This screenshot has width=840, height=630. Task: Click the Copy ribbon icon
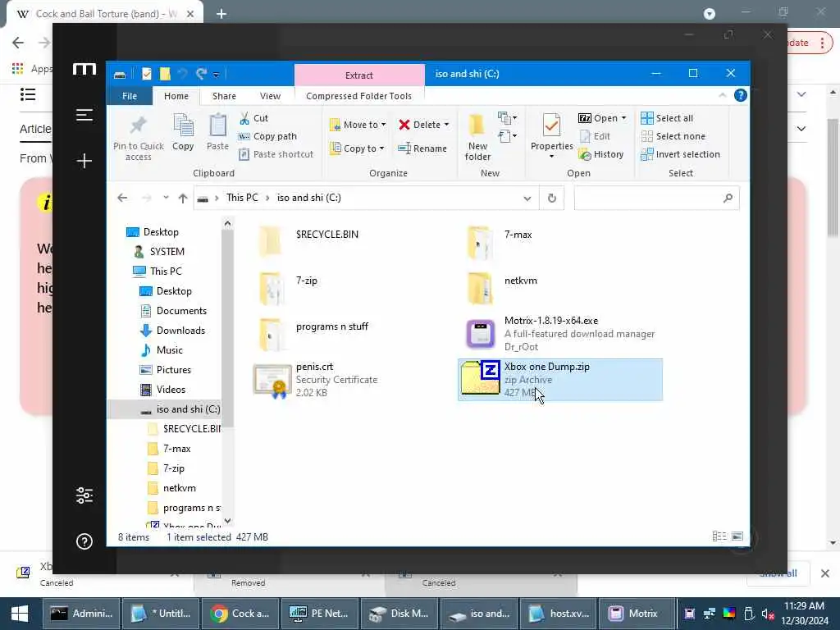[x=183, y=126]
